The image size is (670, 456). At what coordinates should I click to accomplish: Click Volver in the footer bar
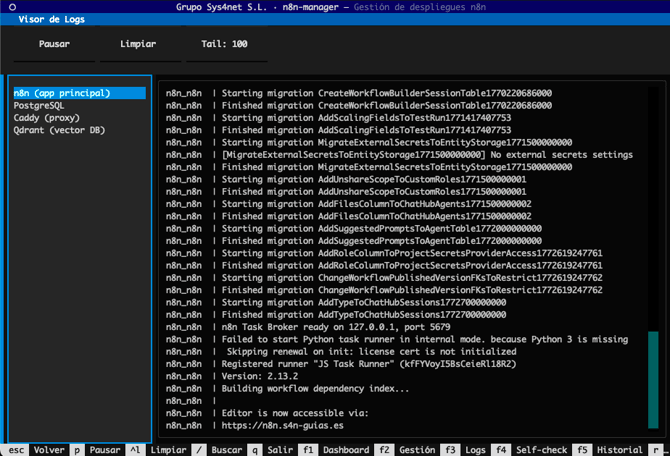pyautogui.click(x=49, y=450)
